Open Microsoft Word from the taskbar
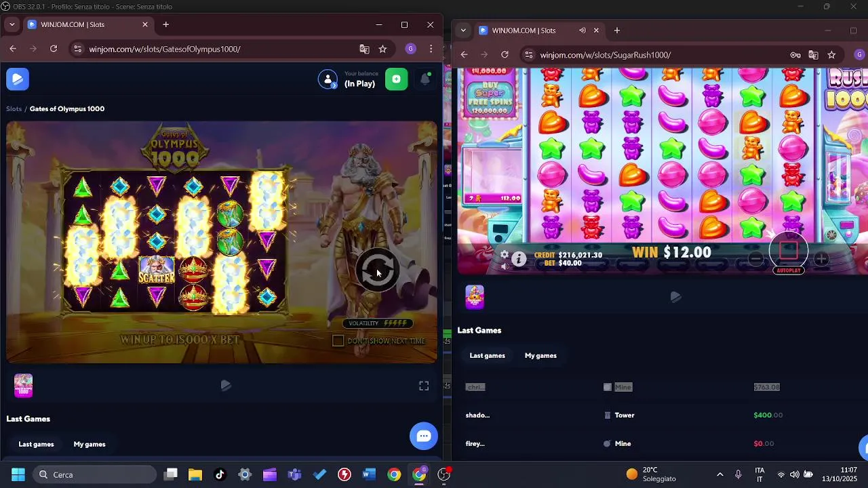Image resolution: width=868 pixels, height=488 pixels. [x=369, y=474]
